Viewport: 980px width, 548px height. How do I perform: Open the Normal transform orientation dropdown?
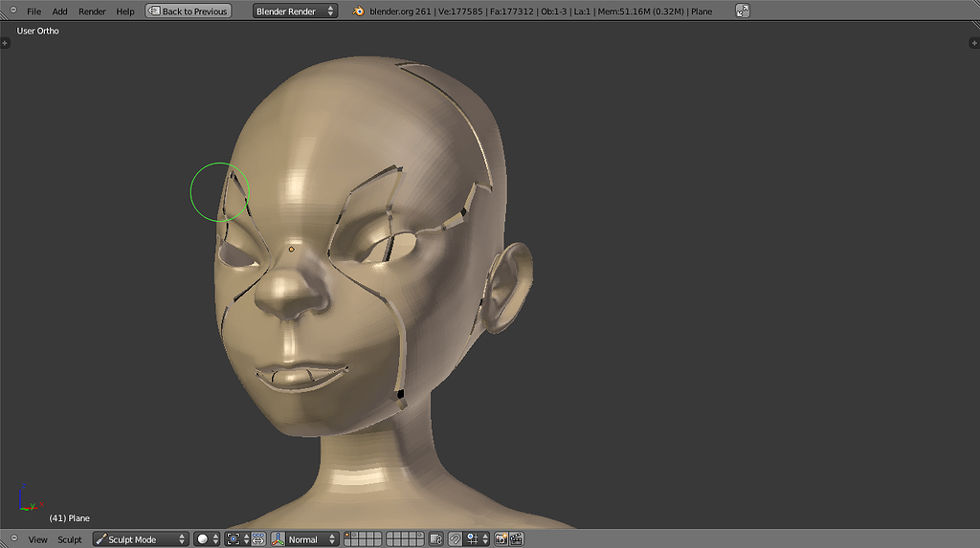click(x=311, y=538)
